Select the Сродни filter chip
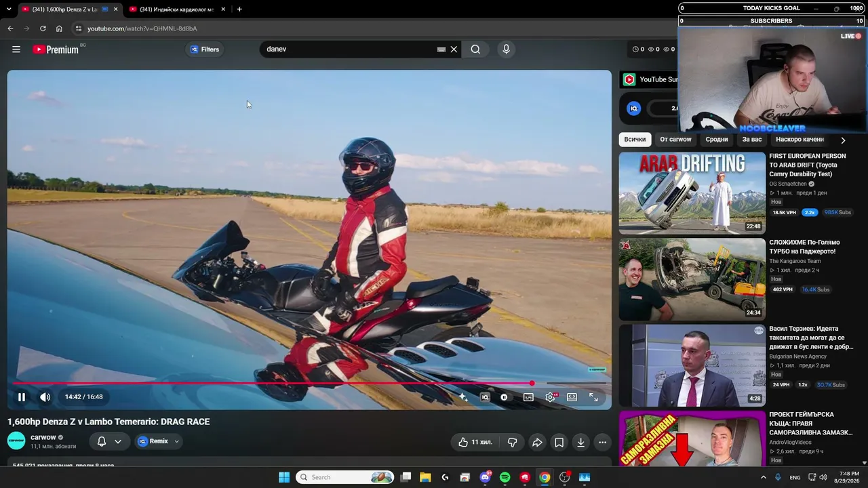The image size is (868, 488). click(x=717, y=140)
